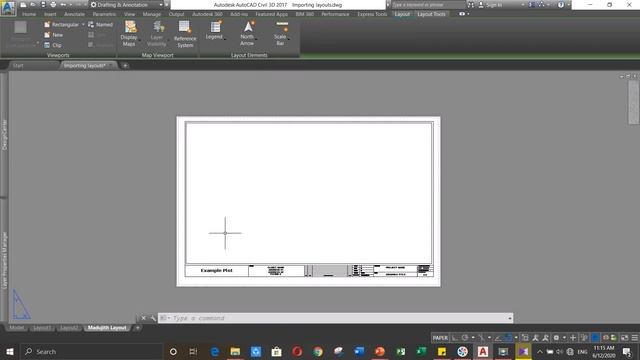The image size is (640, 360).
Task: Click the Windows taskbar Search box
Action: (x=91, y=351)
